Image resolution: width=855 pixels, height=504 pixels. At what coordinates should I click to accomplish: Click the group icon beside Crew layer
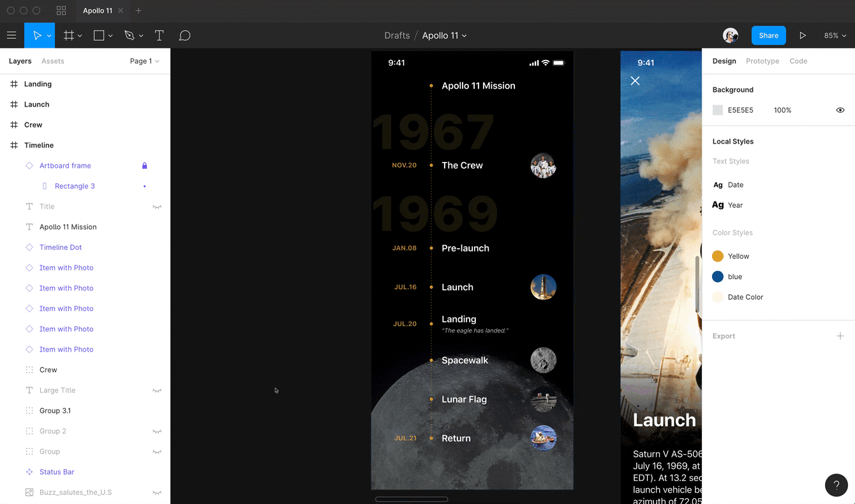pyautogui.click(x=29, y=370)
